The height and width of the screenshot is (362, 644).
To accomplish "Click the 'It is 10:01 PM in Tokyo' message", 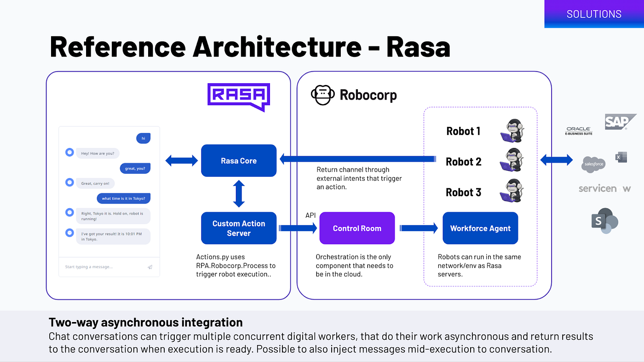I will pyautogui.click(x=113, y=237).
